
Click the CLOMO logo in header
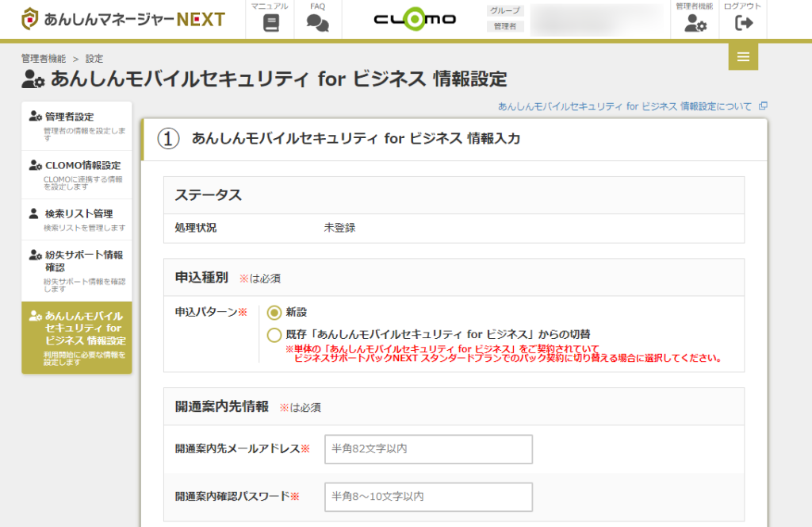pos(415,19)
